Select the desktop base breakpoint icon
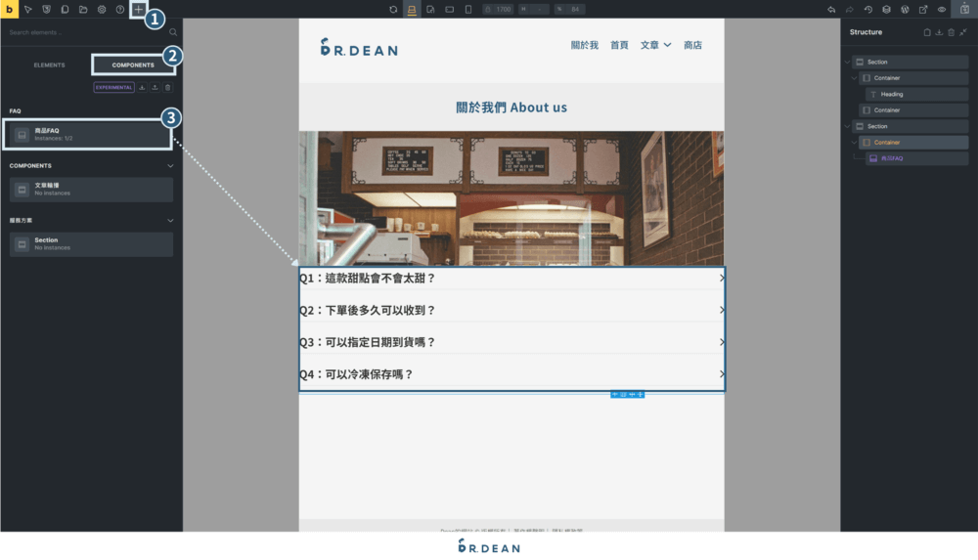Image resolution: width=978 pixels, height=560 pixels. click(412, 9)
